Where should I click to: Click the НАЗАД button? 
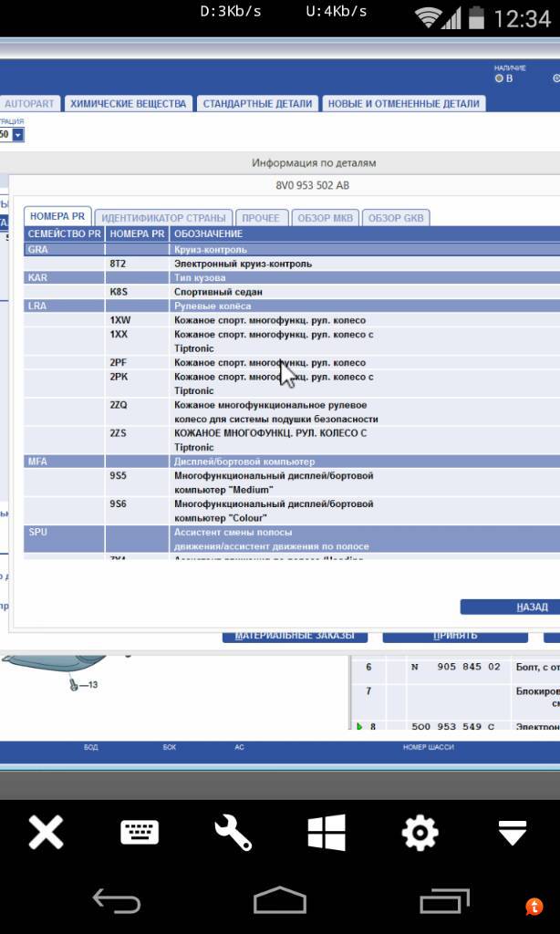point(510,607)
